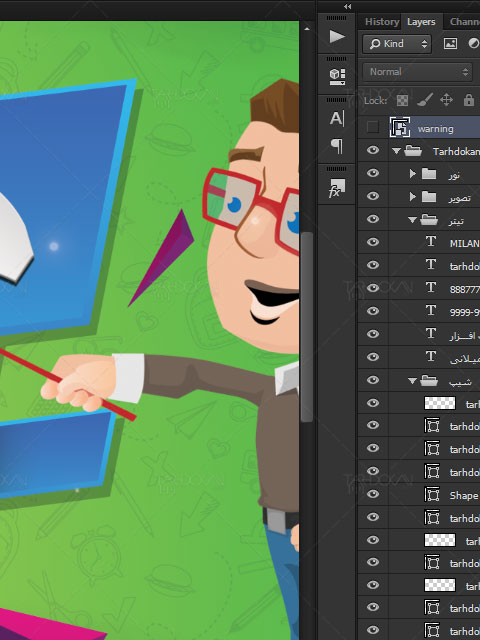Select the warning layer name

(436, 129)
